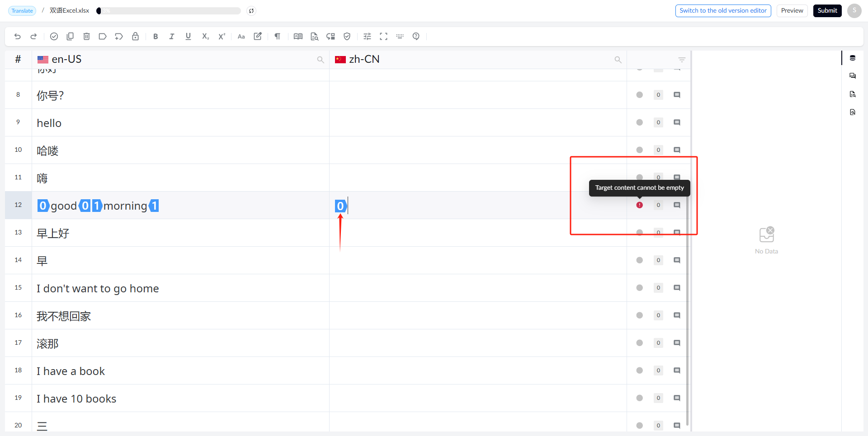Apply bold formatting
The height and width of the screenshot is (436, 868).
tap(156, 36)
